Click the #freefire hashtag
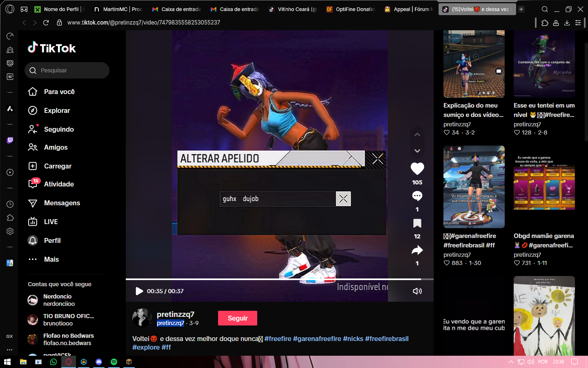The height and width of the screenshot is (368, 588). [278, 339]
